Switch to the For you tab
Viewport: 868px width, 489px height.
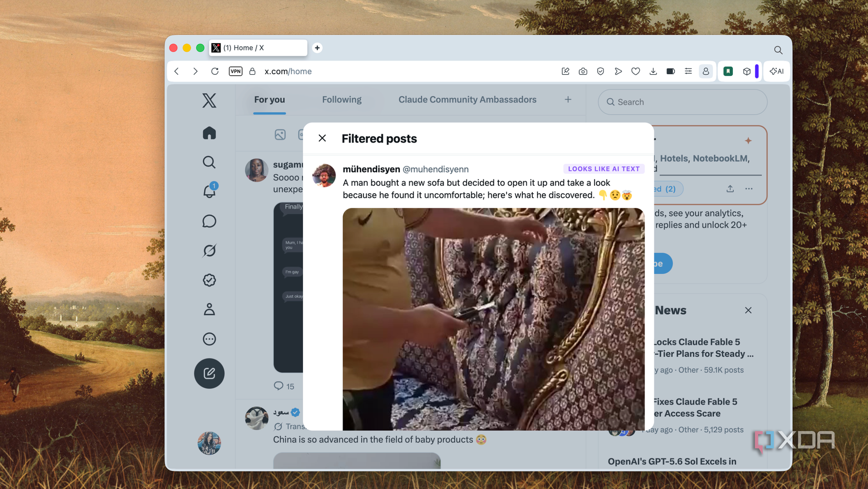[x=269, y=99]
